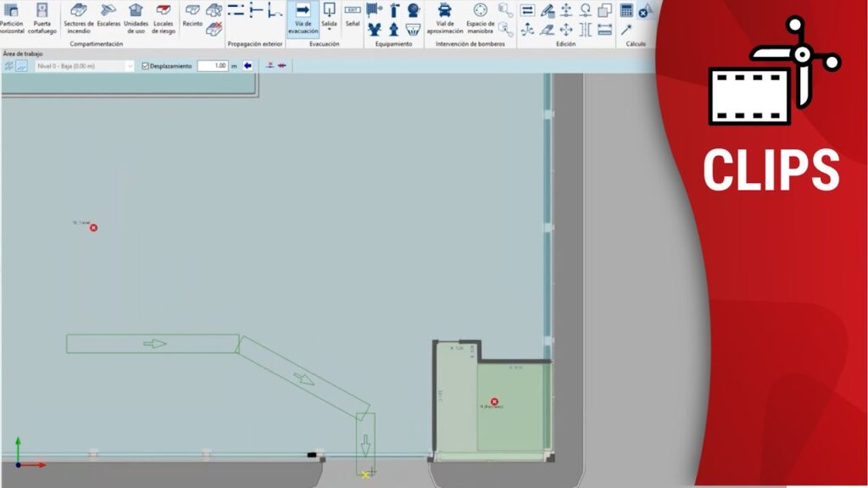Select the Vial de aproximación tool
The image size is (868, 488).
(444, 18)
